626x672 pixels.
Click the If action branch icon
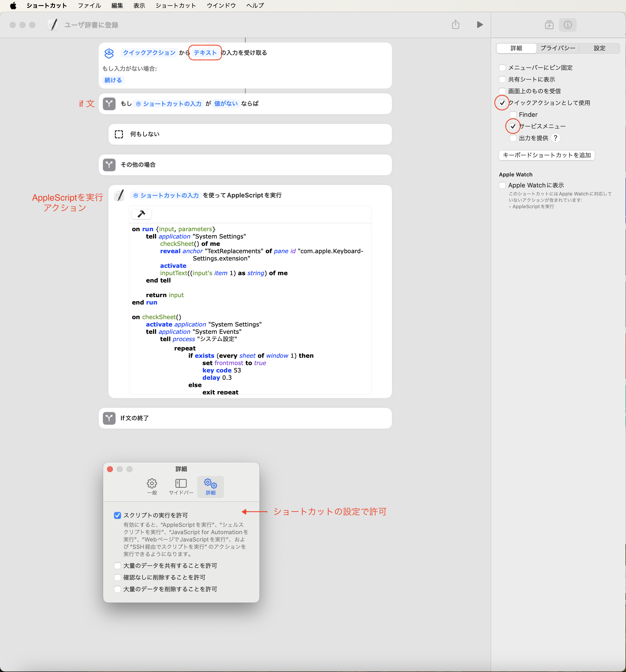pos(109,104)
